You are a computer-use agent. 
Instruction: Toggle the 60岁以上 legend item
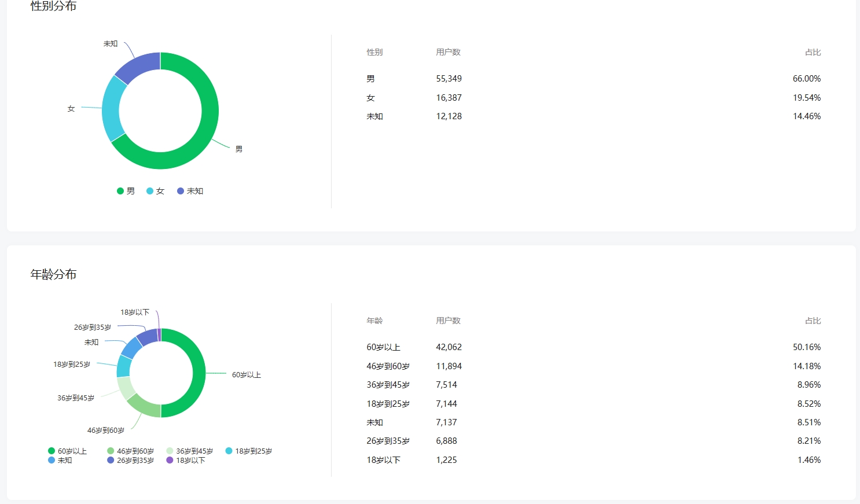[x=68, y=451]
